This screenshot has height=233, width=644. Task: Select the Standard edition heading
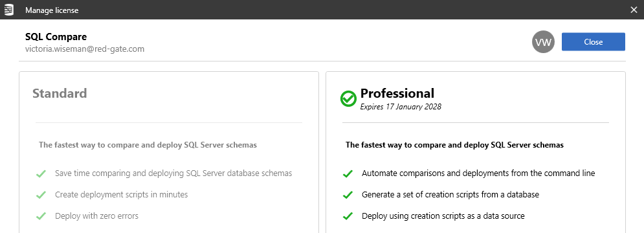pyautogui.click(x=60, y=93)
